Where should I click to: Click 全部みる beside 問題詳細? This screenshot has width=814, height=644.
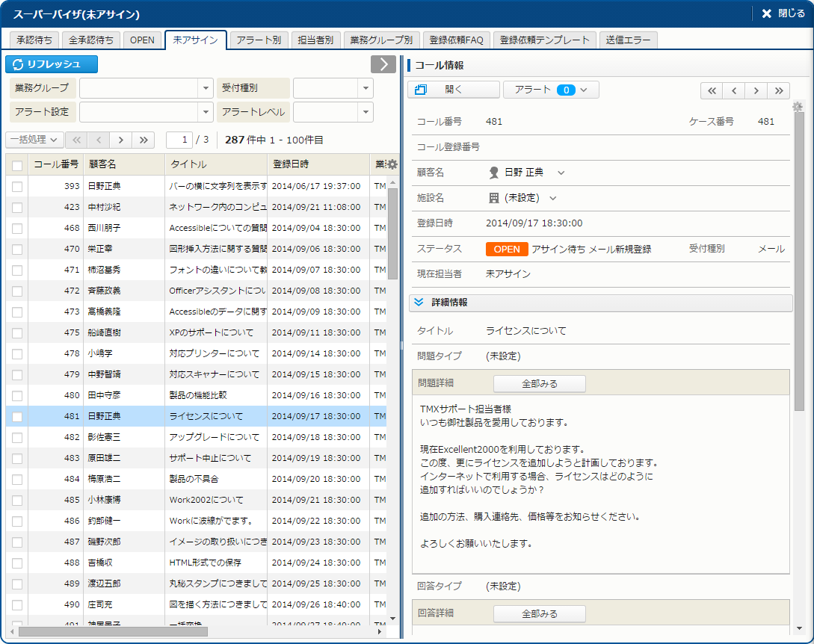[x=539, y=384]
